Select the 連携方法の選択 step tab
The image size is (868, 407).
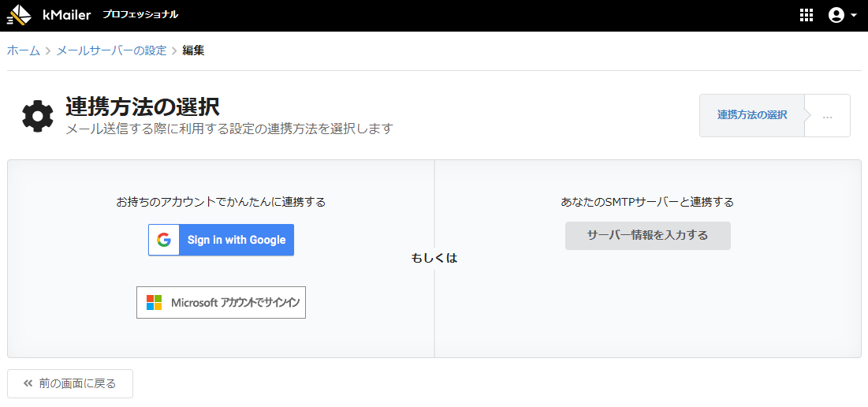click(x=751, y=115)
